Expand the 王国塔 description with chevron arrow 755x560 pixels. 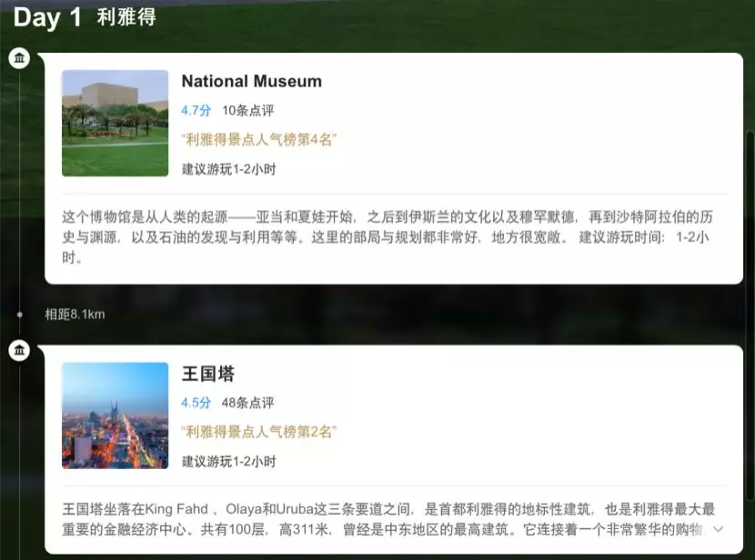point(719,528)
